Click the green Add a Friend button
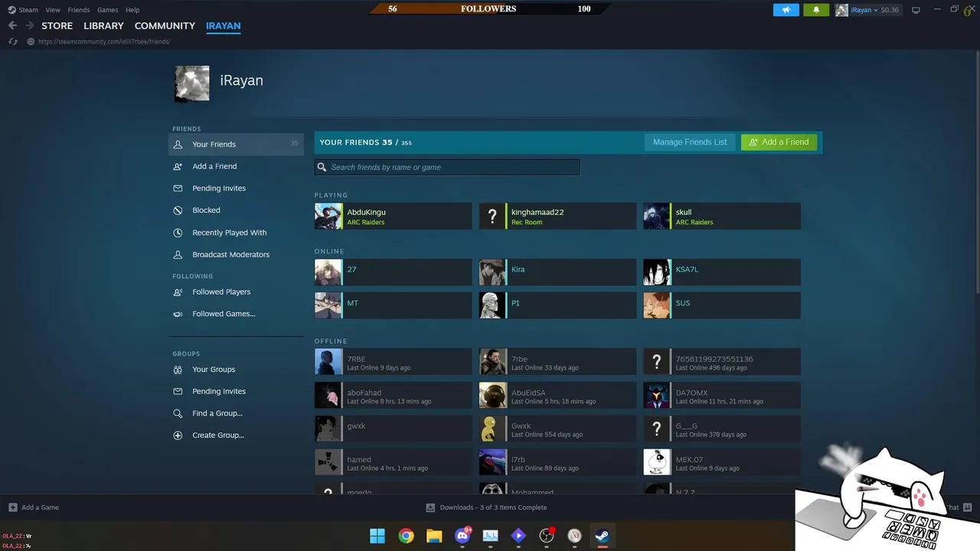 (779, 142)
